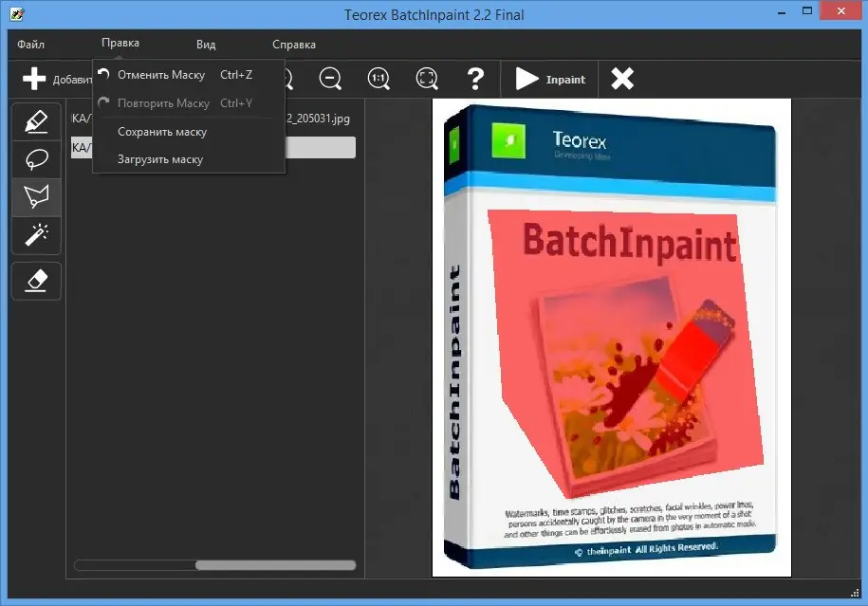Fit image to window zoom icon
The width and height of the screenshot is (868, 606).
pos(427,79)
